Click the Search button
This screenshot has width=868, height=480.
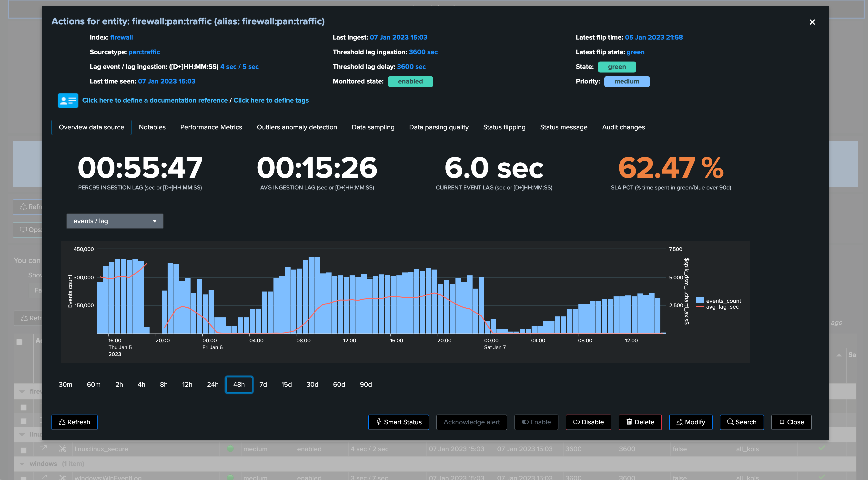click(742, 422)
